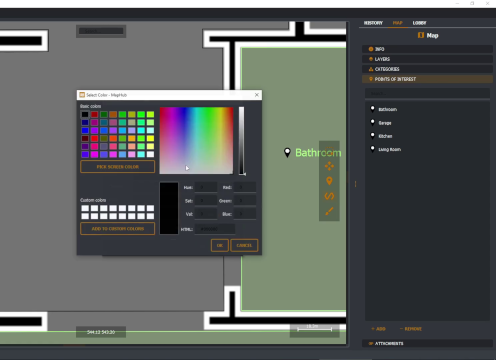Cancel the color selection dialog
The width and height of the screenshot is (496, 360).
(x=244, y=245)
